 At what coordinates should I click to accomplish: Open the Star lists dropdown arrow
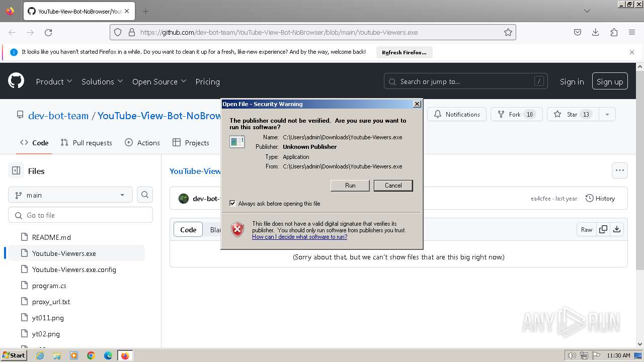607,114
